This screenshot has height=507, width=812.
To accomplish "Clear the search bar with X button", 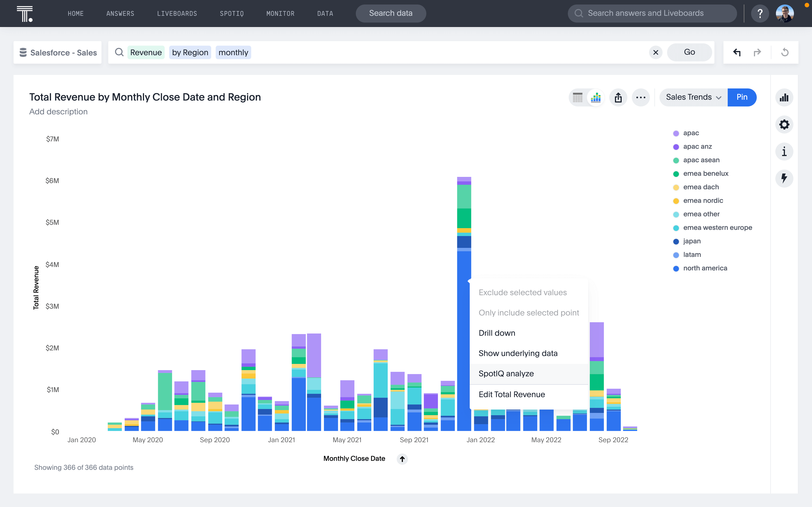I will (655, 52).
